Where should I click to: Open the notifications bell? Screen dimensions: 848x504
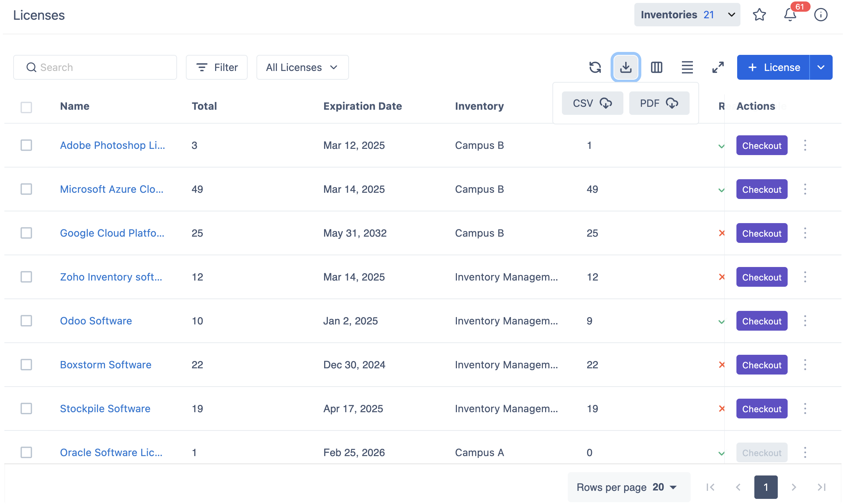[790, 15]
